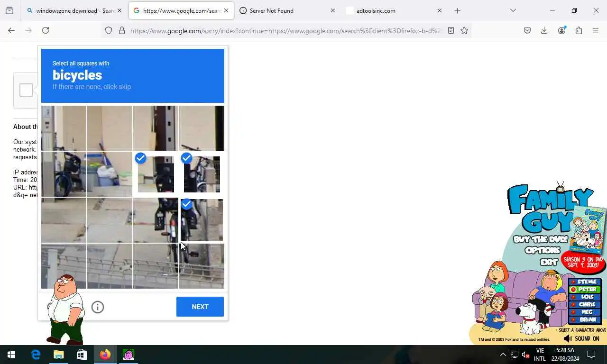Open Options in Family Guy widget
The height and width of the screenshot is (364, 607).
[x=543, y=250]
